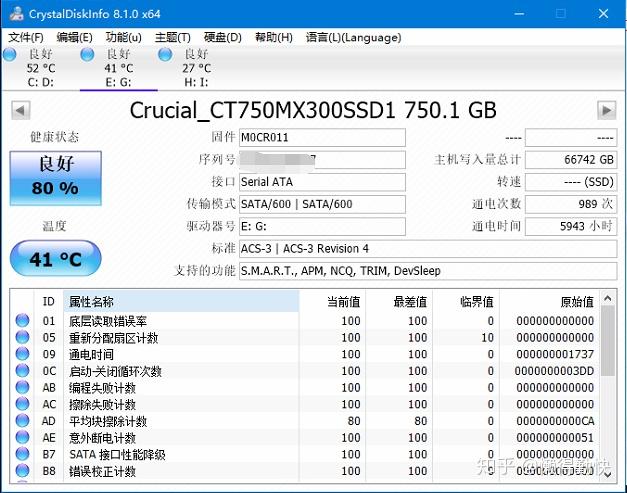Click the firmware field M0CR011

coord(322,138)
